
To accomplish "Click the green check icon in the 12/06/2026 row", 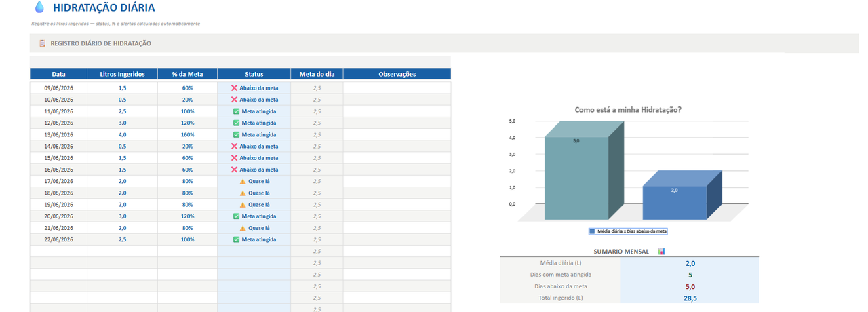I will [236, 123].
